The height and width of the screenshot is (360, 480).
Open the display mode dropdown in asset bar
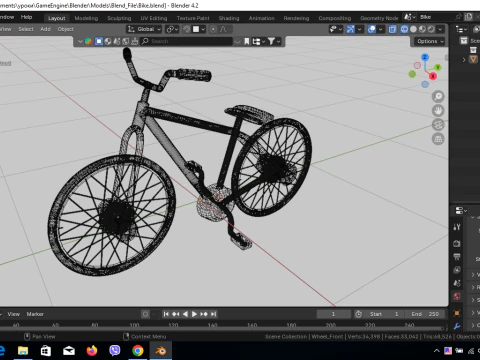(x=258, y=41)
